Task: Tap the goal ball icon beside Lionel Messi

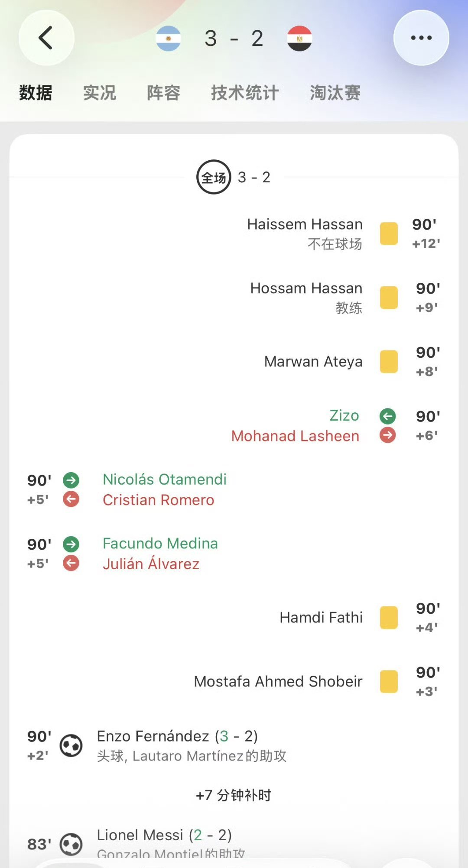Action: [x=71, y=844]
